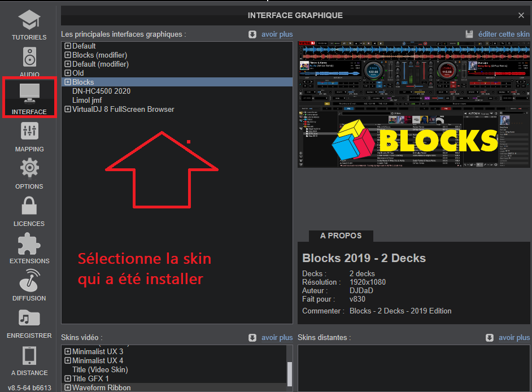532x392 pixels.
Task: Select the Default skin row
Action: click(x=177, y=46)
